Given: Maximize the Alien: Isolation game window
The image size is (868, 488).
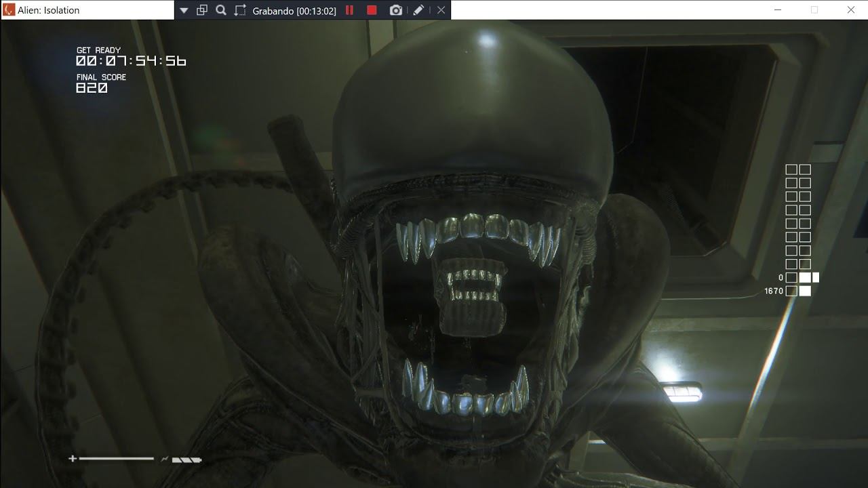Looking at the screenshot, I should point(814,10).
